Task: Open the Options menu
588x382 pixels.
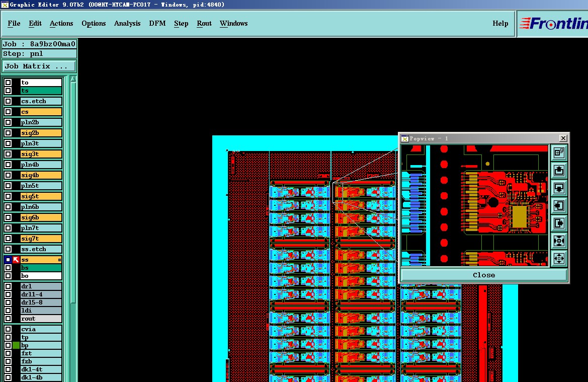Action: pos(94,23)
